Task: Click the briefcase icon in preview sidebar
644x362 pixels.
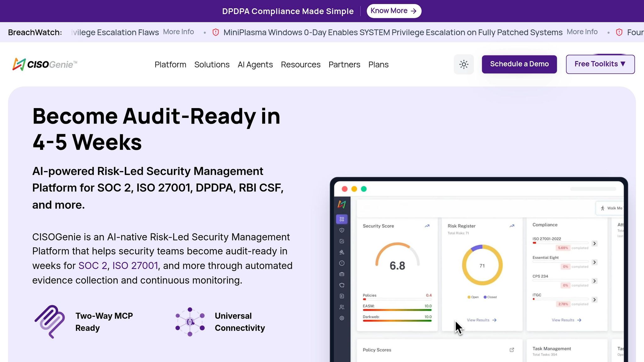Action: pyautogui.click(x=342, y=274)
